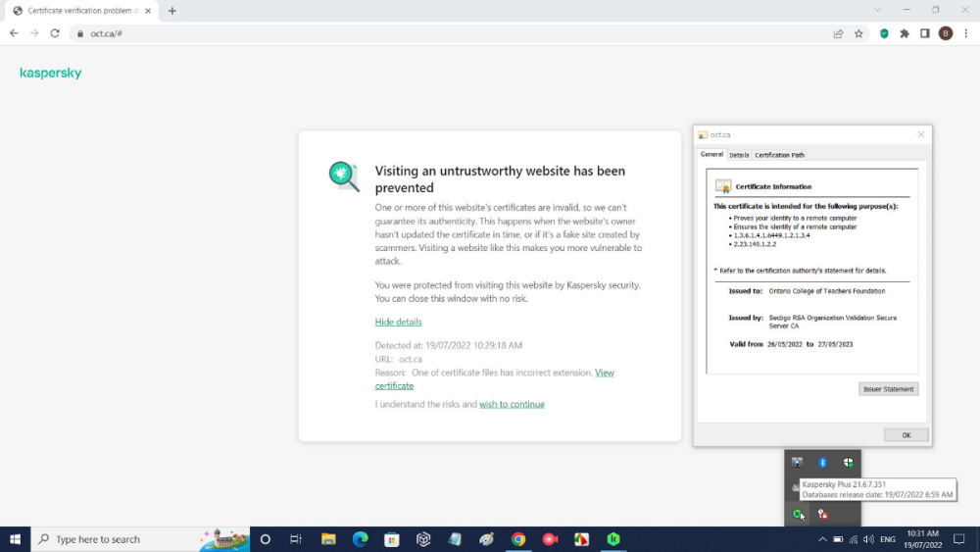Open File Explorer from the taskbar
The height and width of the screenshot is (552, 980).
point(328,539)
